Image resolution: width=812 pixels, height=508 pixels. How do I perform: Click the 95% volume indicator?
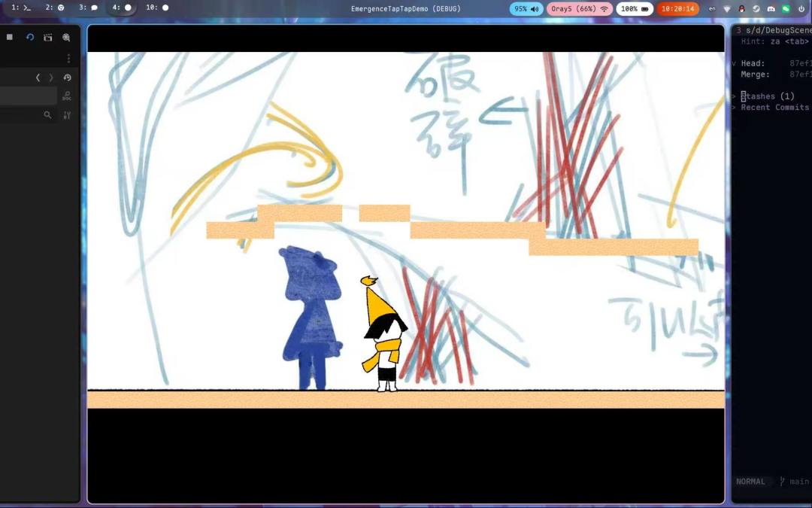[526, 9]
